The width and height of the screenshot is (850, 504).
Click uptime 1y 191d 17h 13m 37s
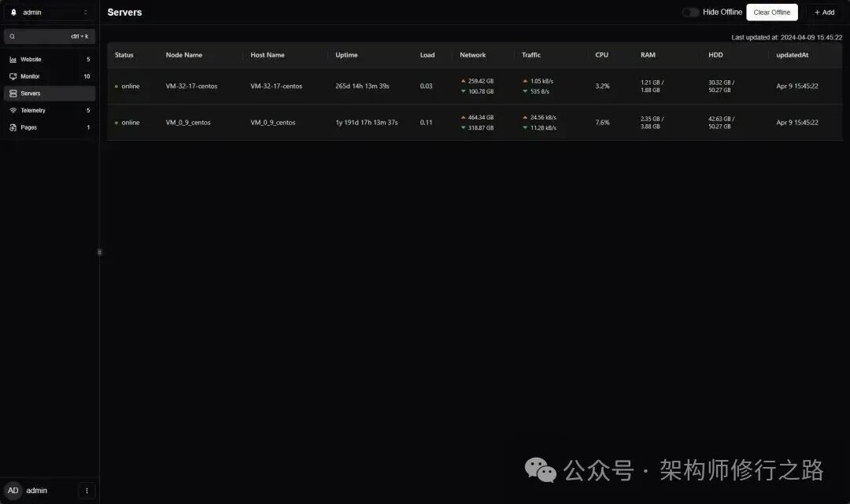(x=367, y=123)
